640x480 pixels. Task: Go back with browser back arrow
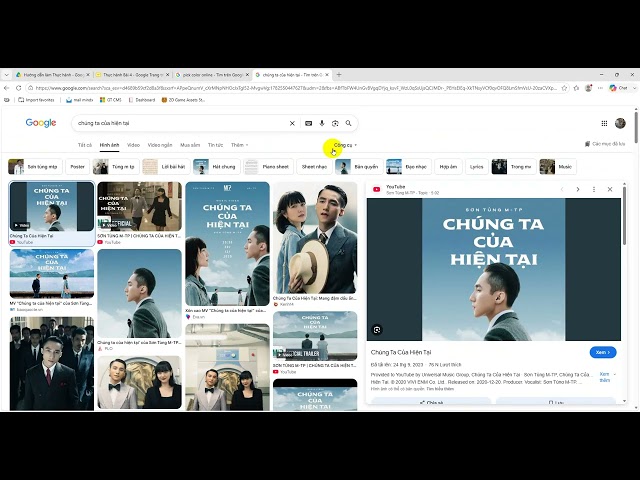point(7,88)
